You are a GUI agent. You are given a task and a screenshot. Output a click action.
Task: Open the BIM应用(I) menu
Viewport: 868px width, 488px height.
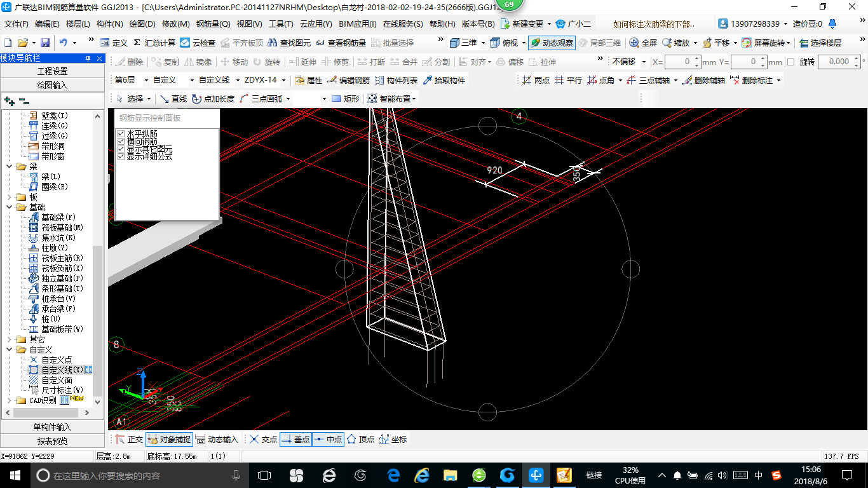[358, 24]
